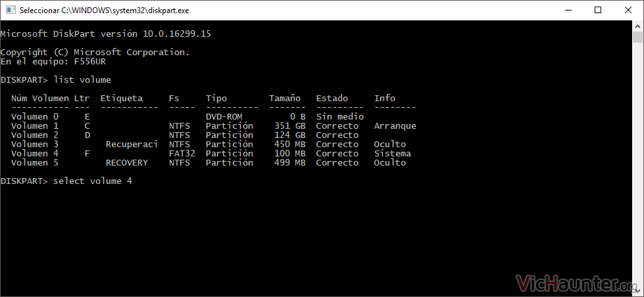Click the '450 MB' size value
Screen dimensions: 644x297
pos(289,145)
